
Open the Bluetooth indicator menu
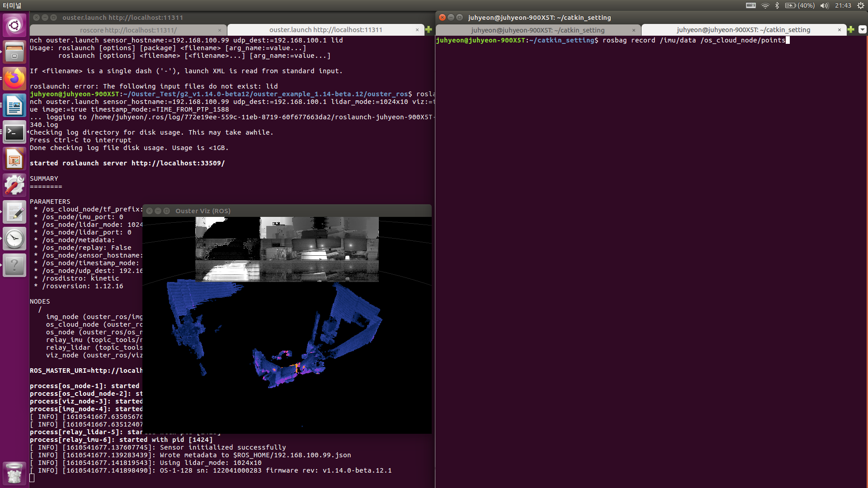(x=777, y=5)
